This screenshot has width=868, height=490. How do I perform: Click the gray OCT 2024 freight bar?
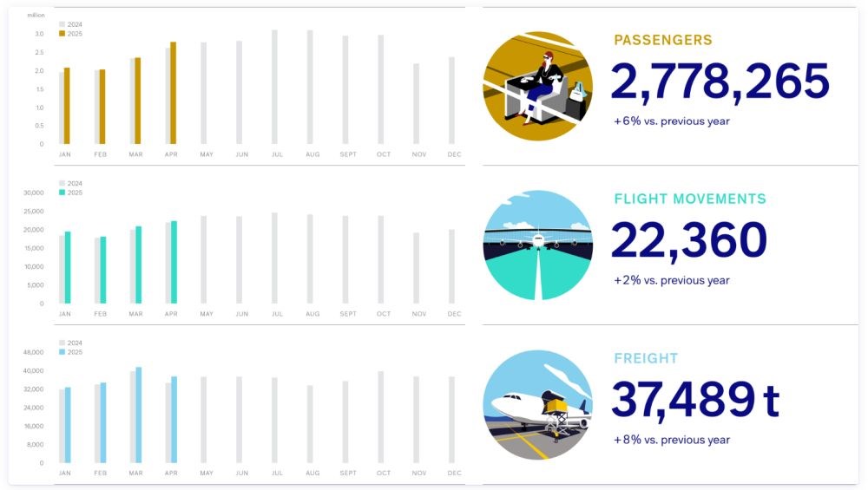click(x=381, y=417)
